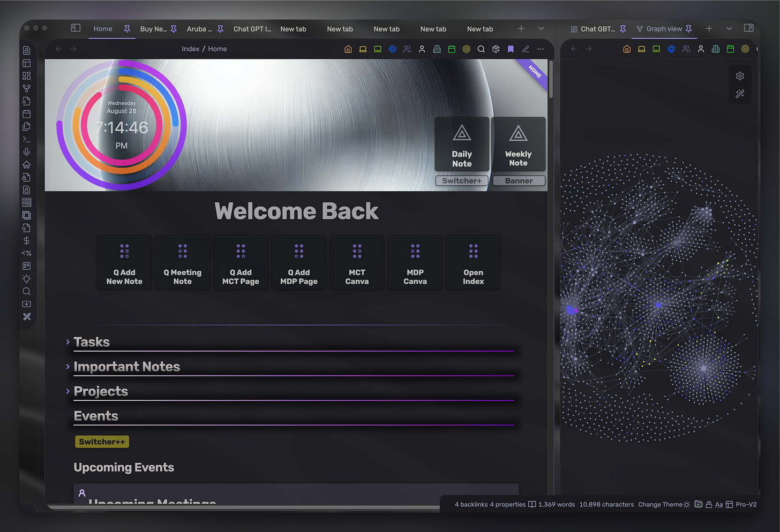780x532 pixels.
Task: Click the orange home icon in Home pane toolbar
Action: 348,49
